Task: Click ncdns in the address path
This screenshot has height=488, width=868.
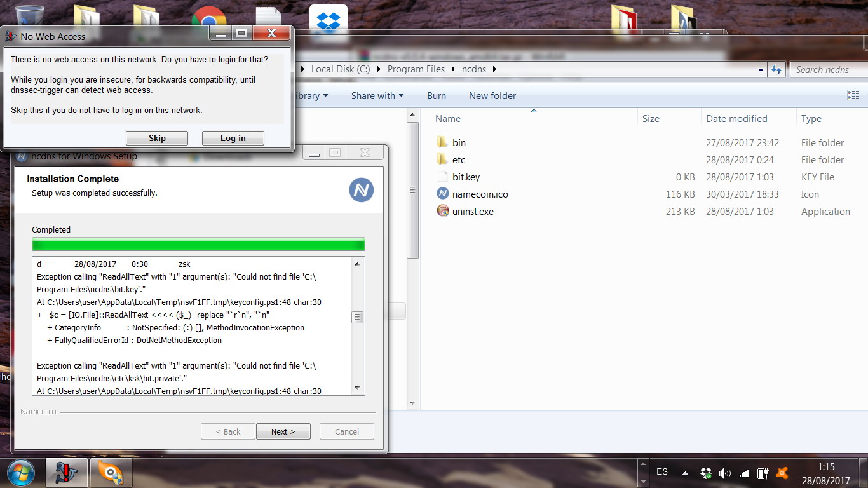Action: [x=474, y=69]
